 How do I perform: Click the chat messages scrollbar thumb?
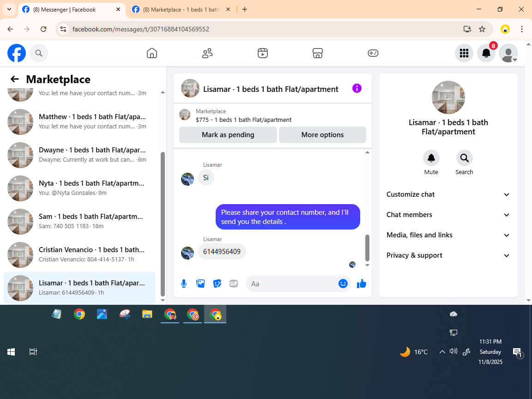(x=367, y=247)
